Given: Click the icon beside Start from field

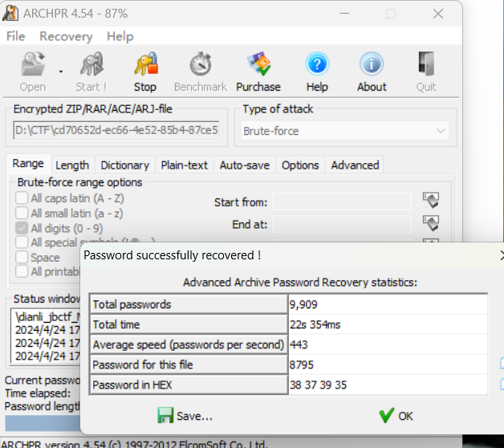Looking at the screenshot, I should (x=431, y=200).
